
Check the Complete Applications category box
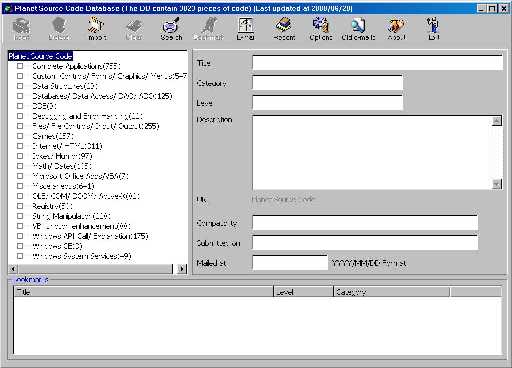[x=20, y=66]
